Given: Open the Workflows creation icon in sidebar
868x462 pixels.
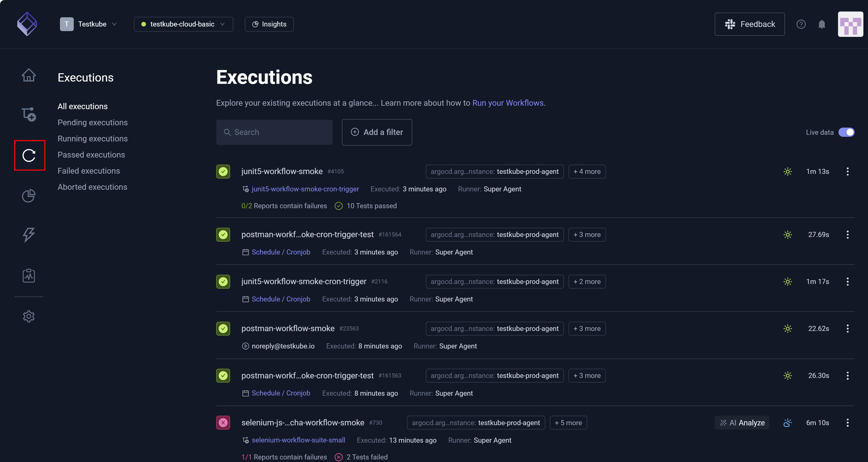Looking at the screenshot, I should coord(29,114).
